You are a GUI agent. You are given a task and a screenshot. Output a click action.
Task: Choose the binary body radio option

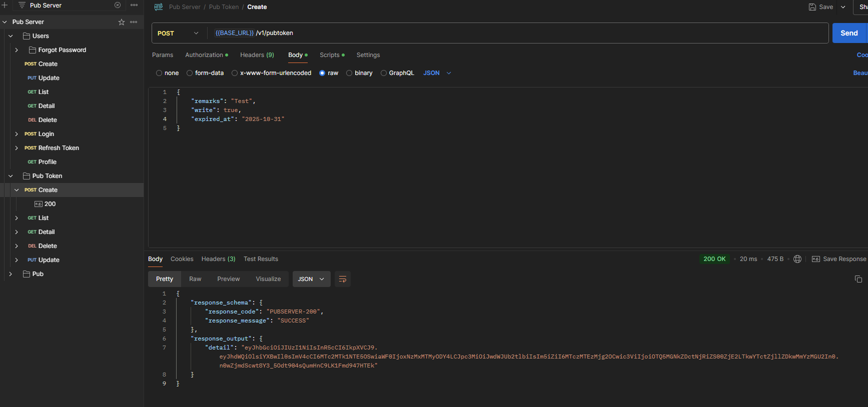tap(349, 73)
